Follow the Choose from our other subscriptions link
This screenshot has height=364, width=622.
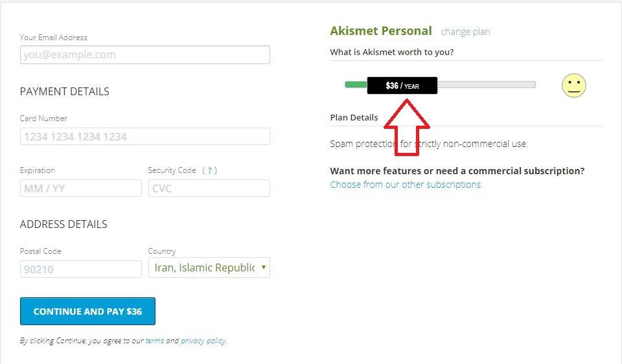tap(406, 185)
